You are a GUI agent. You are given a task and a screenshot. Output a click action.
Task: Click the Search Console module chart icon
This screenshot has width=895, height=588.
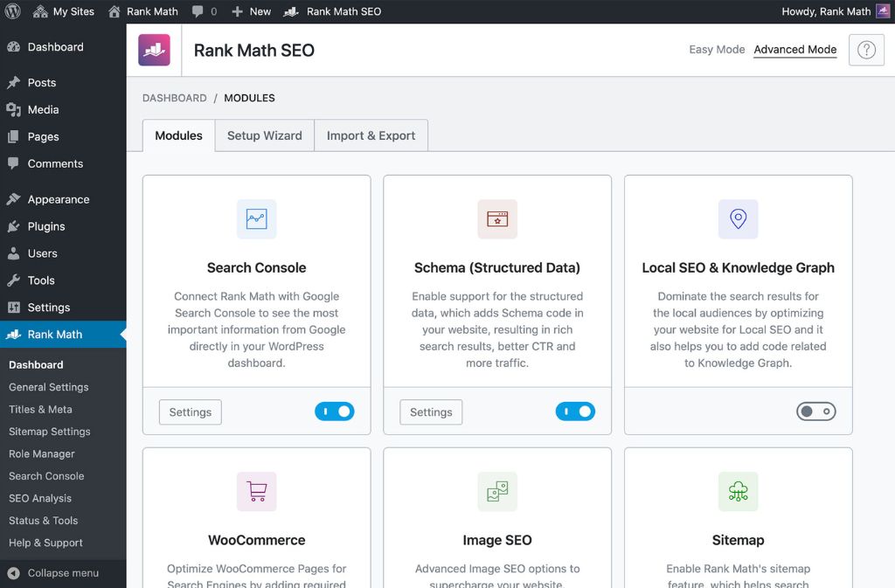(256, 219)
